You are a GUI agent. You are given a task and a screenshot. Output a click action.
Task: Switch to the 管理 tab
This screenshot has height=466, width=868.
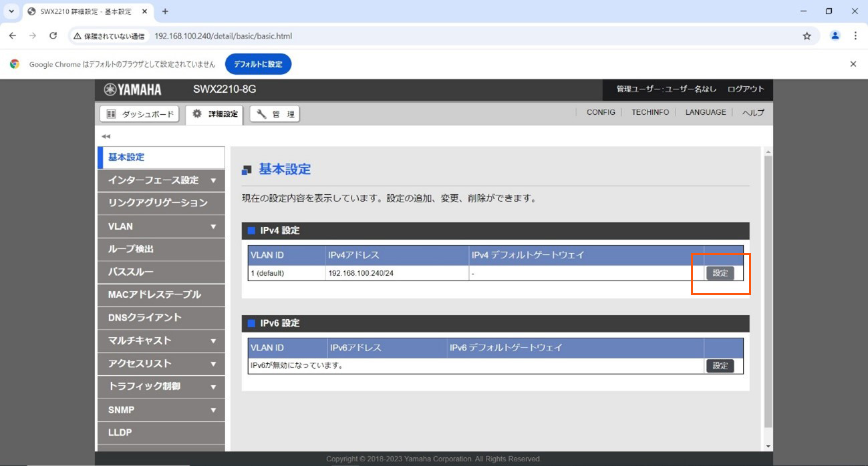coord(275,114)
